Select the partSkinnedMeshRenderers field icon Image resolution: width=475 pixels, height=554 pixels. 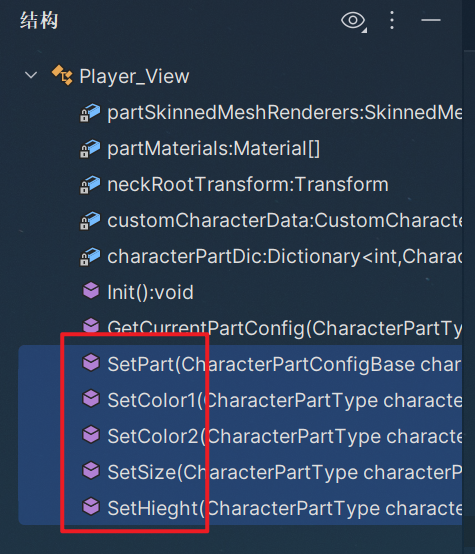click(x=90, y=113)
